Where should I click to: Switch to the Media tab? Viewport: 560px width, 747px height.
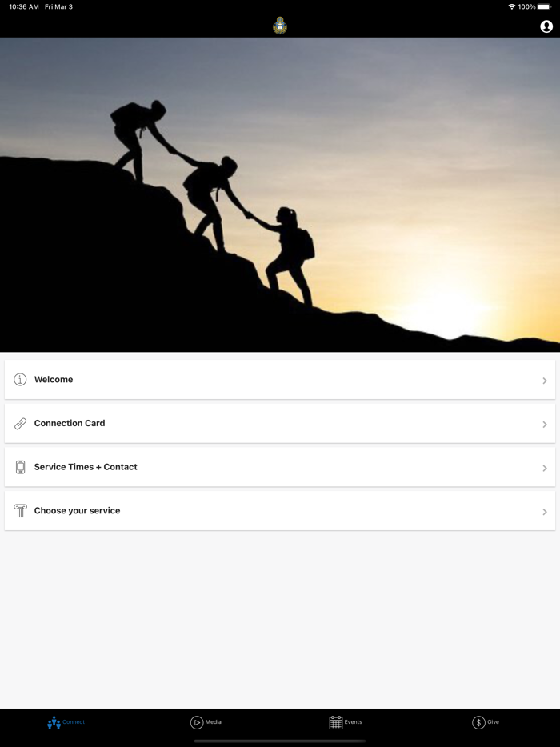tap(206, 722)
